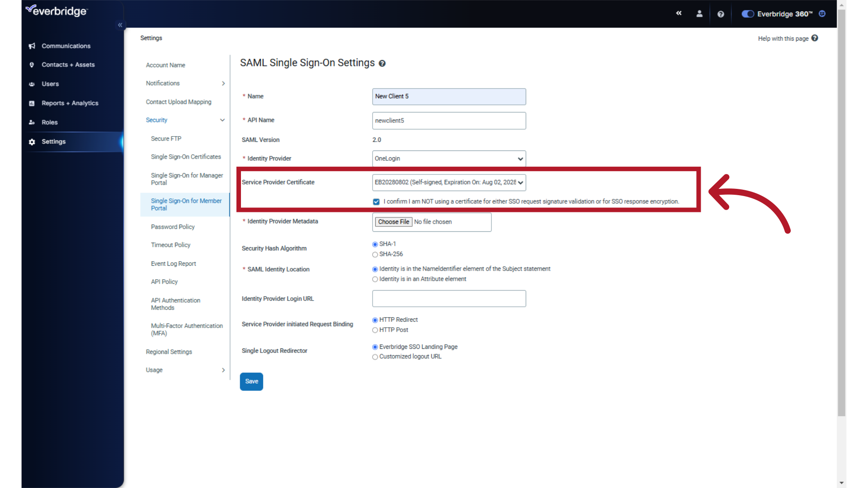This screenshot has height=488, width=868.
Task: Click the Reports + Analytics sidebar icon
Action: [32, 103]
